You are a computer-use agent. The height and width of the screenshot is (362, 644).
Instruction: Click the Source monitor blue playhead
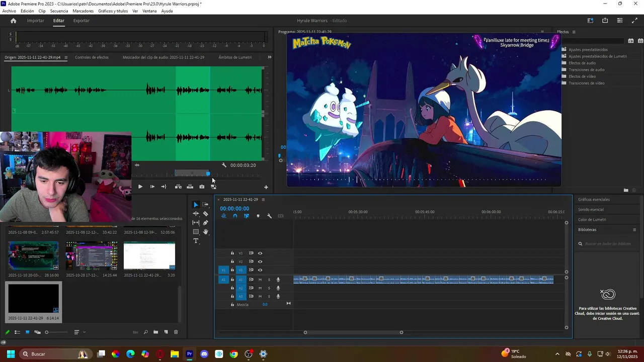pos(208,174)
